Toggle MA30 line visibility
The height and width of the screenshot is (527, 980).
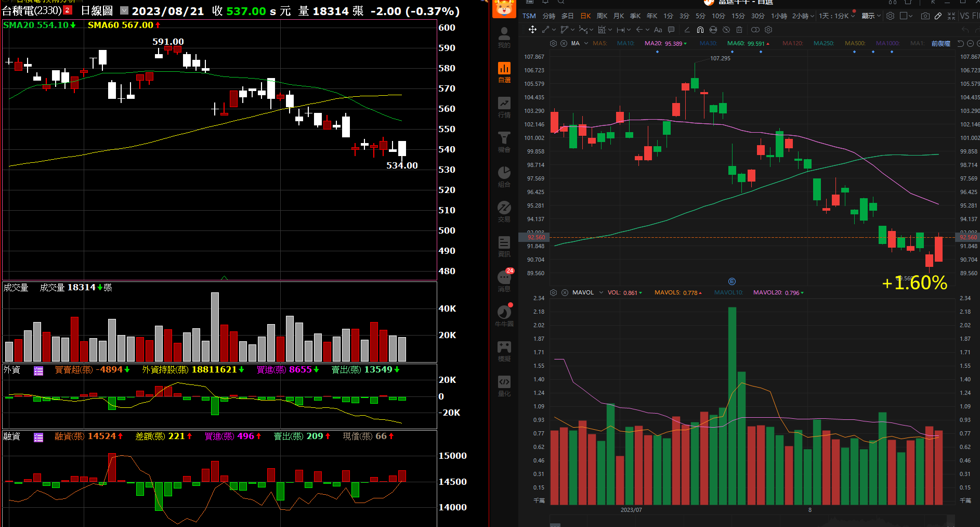point(709,43)
